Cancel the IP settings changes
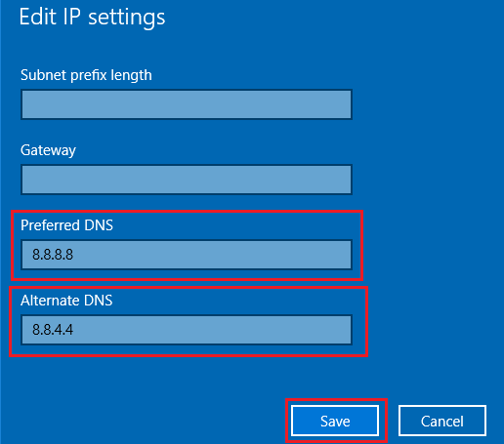This screenshot has width=504, height=444. (x=442, y=421)
